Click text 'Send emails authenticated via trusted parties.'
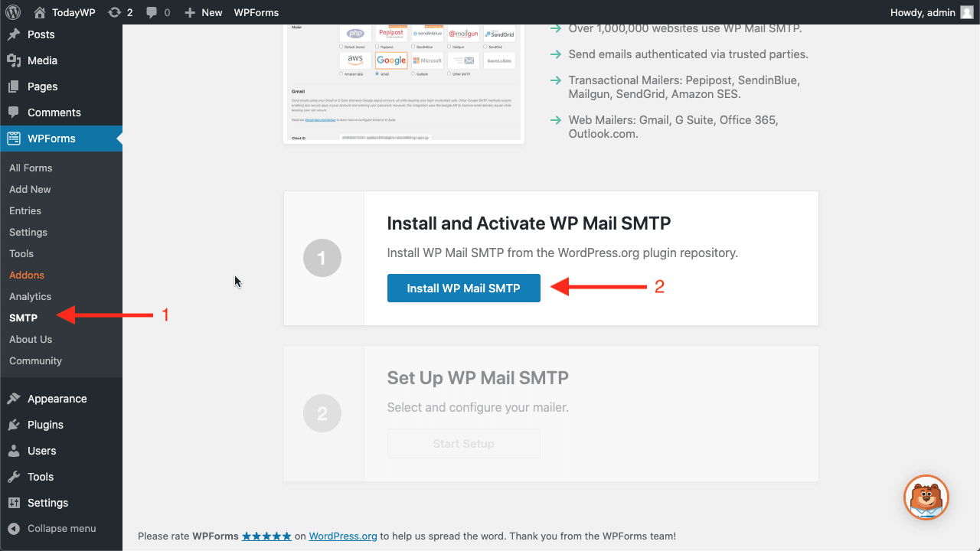 pos(688,54)
